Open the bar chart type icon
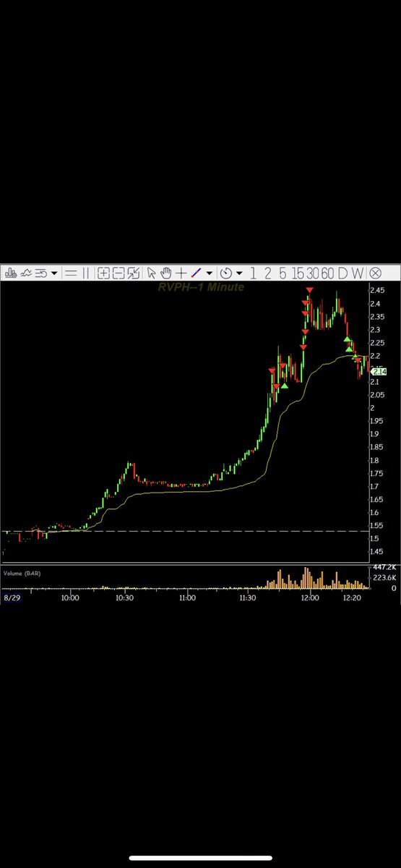This screenshot has width=401, height=868. (x=11, y=273)
